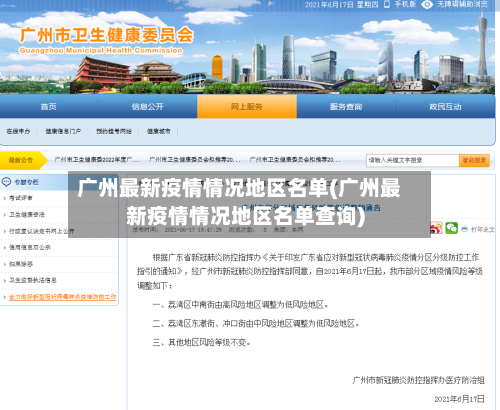Go to 在线申办 submenu item
Screen dimensions: 500x410
click(18, 131)
